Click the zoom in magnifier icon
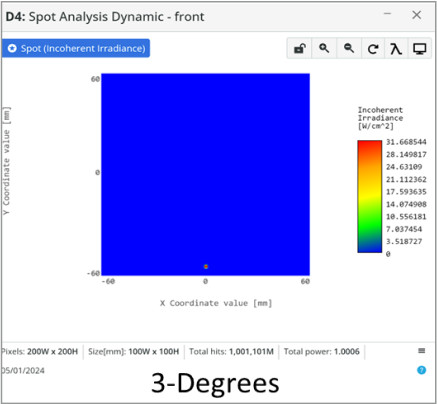This screenshot has width=437, height=404. click(324, 49)
